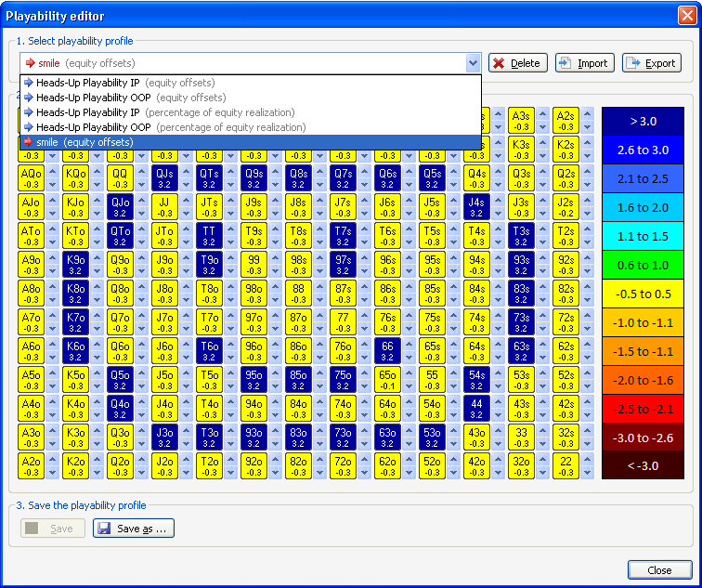This screenshot has width=702, height=588.
Task: Click the Save as ... button
Action: coord(134,529)
